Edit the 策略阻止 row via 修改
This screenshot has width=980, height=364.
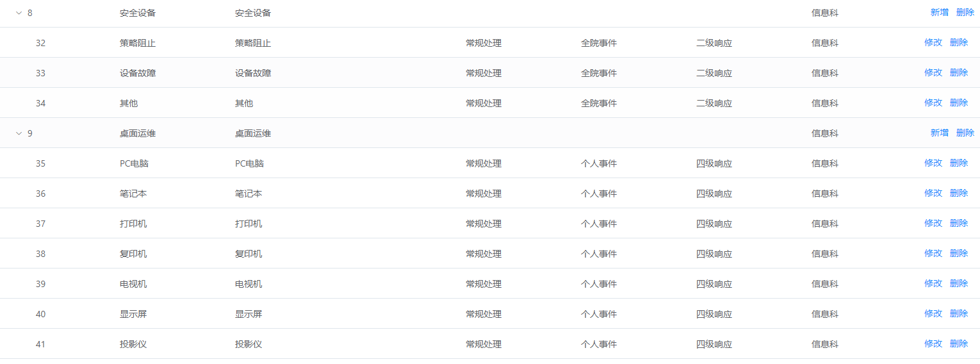[933, 42]
